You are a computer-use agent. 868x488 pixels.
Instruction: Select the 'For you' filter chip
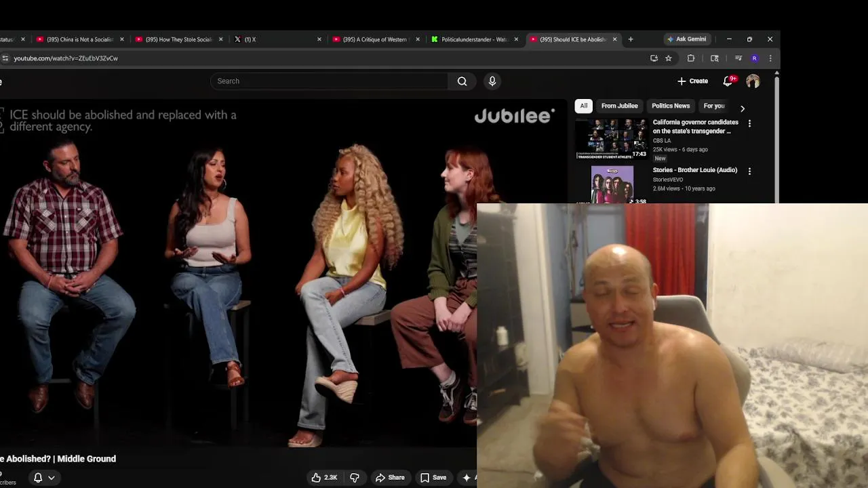(x=714, y=106)
